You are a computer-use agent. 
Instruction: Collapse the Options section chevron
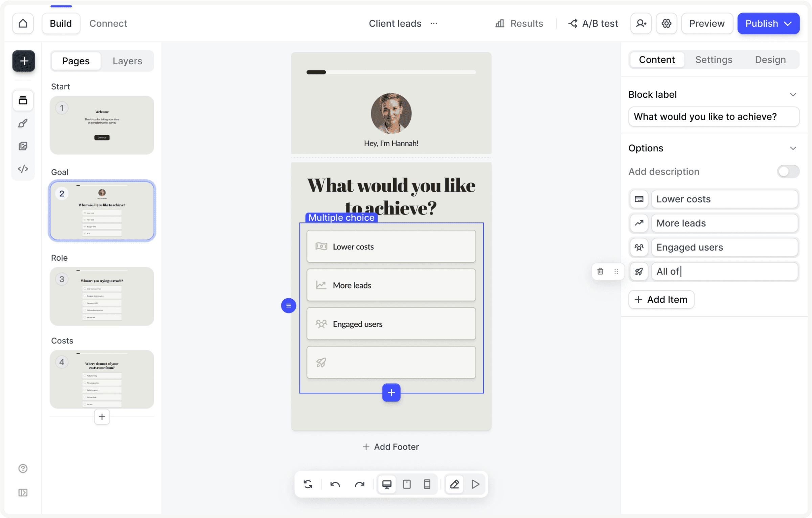point(793,148)
